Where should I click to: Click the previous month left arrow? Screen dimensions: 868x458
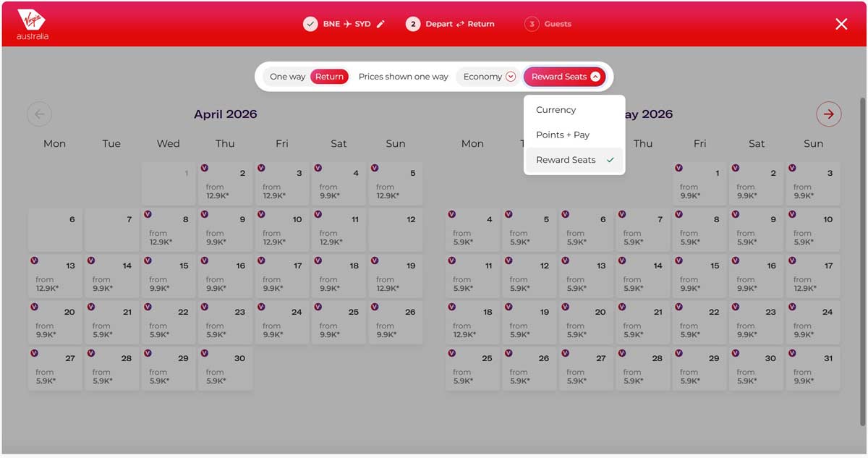(x=39, y=114)
